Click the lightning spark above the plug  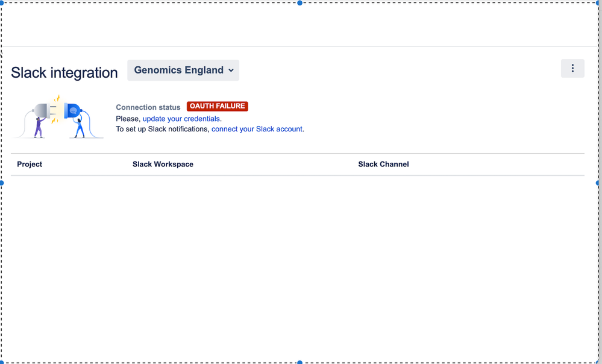[x=59, y=98]
